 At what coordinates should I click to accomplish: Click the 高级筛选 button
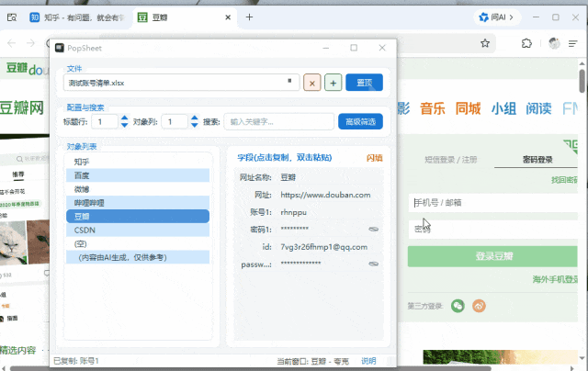360,122
